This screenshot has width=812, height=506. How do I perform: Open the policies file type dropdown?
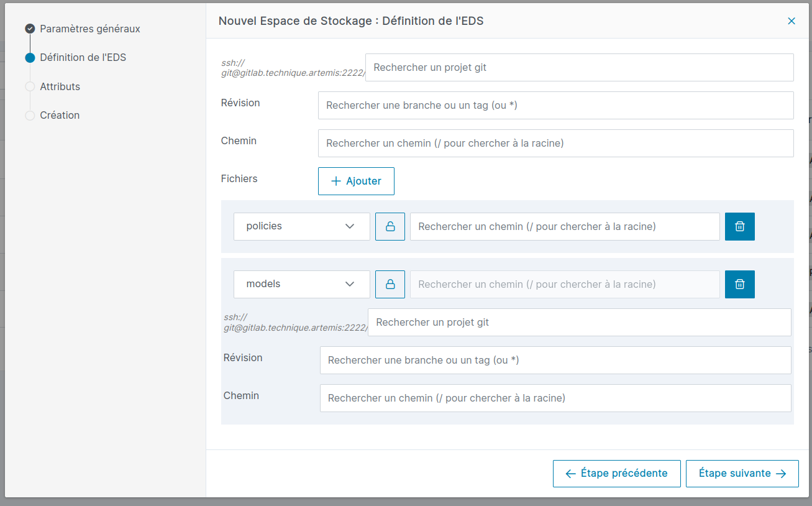(x=301, y=227)
